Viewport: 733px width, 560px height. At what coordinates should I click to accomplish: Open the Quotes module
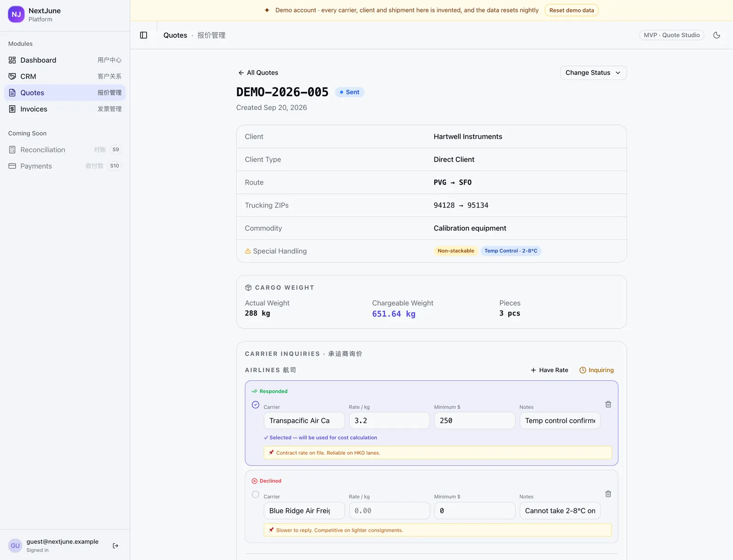click(x=65, y=93)
